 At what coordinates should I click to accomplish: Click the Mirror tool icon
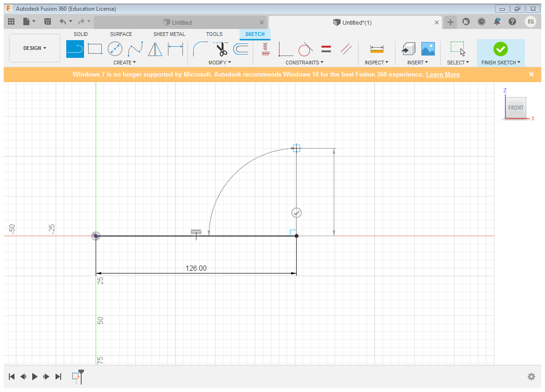click(155, 49)
